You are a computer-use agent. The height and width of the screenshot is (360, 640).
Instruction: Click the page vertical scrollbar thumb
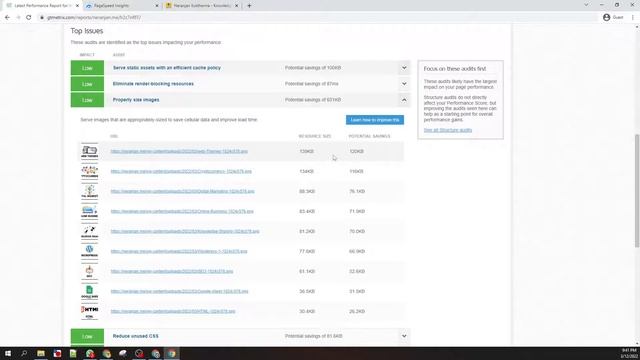[x=637, y=191]
